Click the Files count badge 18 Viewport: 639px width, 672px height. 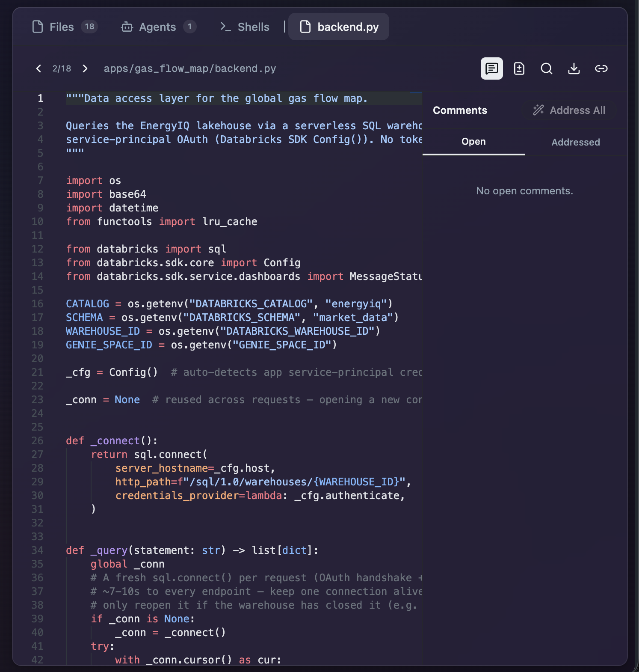pyautogui.click(x=89, y=27)
